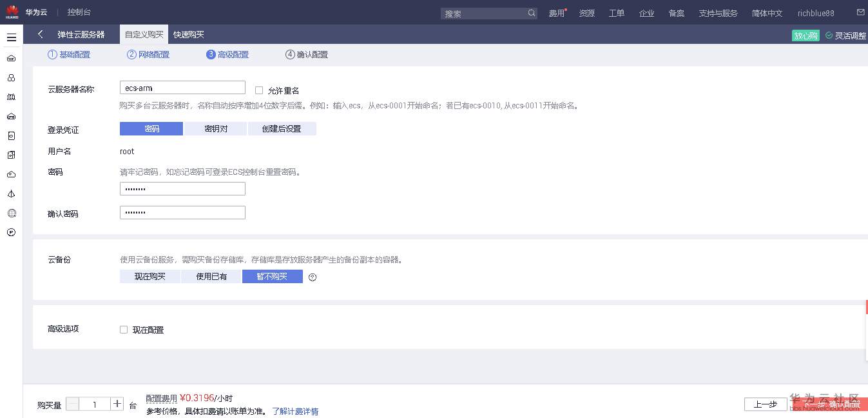Switch to the 快速购买 tab
The width and height of the screenshot is (868, 418).
(x=188, y=34)
